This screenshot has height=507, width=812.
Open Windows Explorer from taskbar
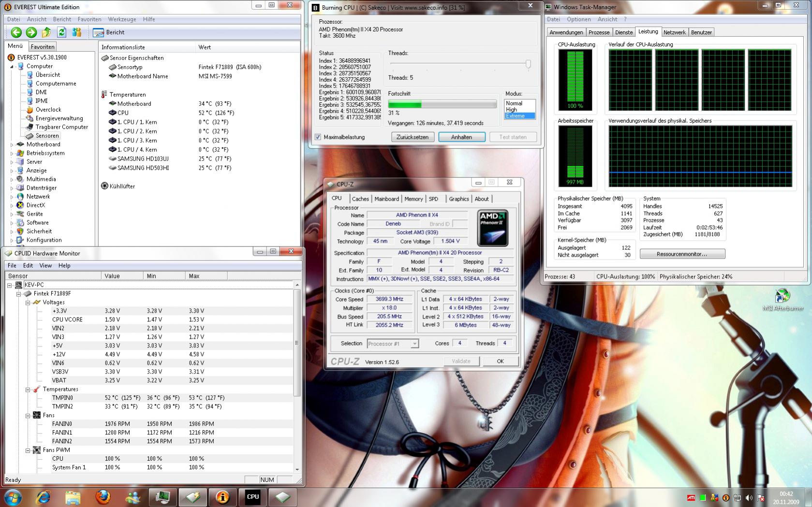[x=73, y=497]
